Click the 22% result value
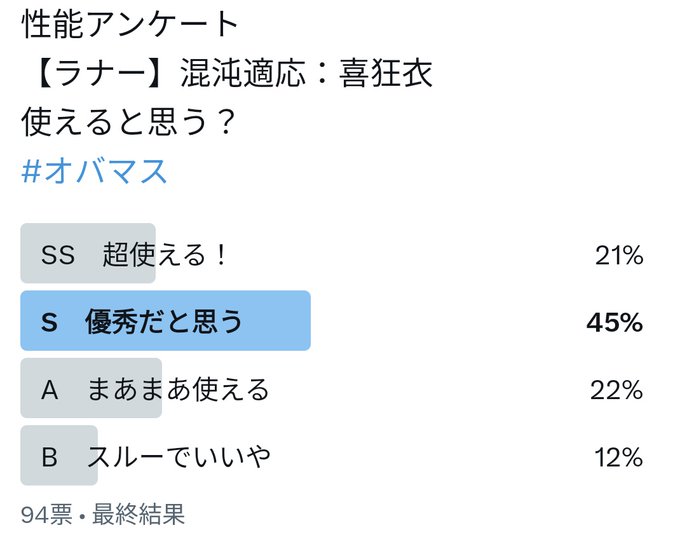 click(617, 390)
